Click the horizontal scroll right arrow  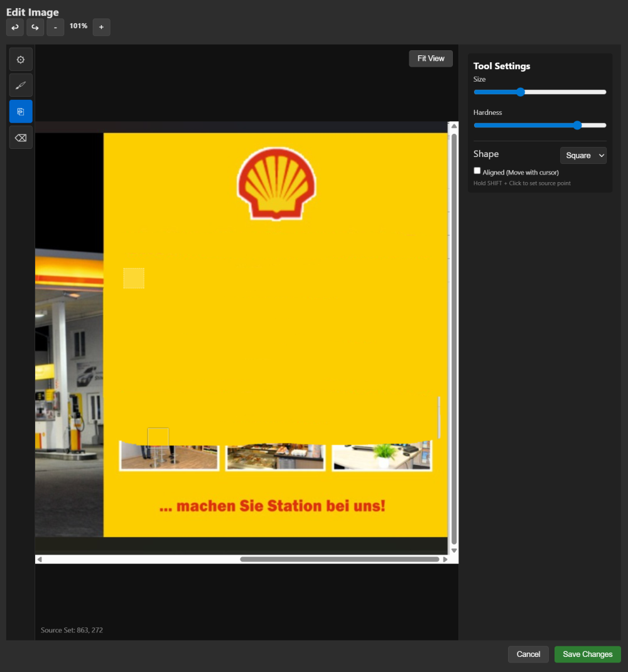(446, 559)
